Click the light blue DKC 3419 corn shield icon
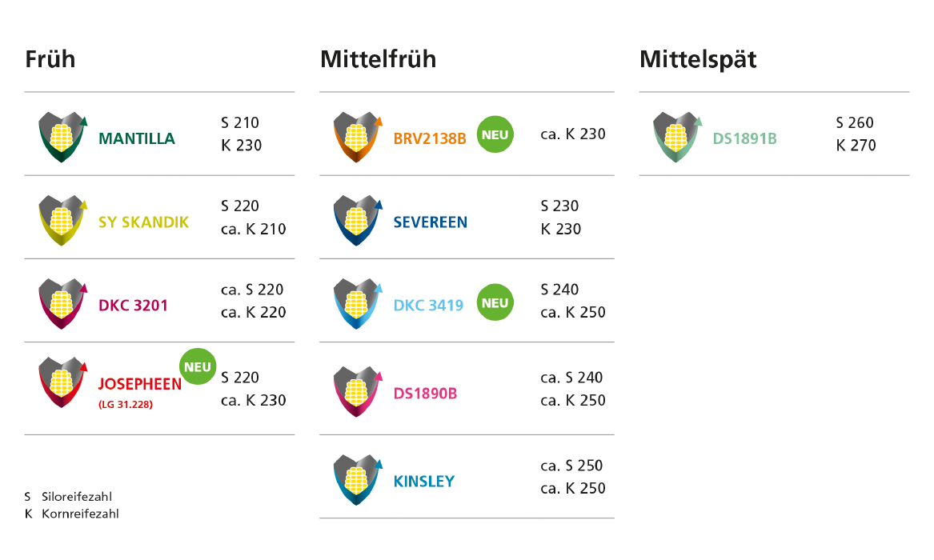Viewport: 934px width, 560px height. point(358,303)
